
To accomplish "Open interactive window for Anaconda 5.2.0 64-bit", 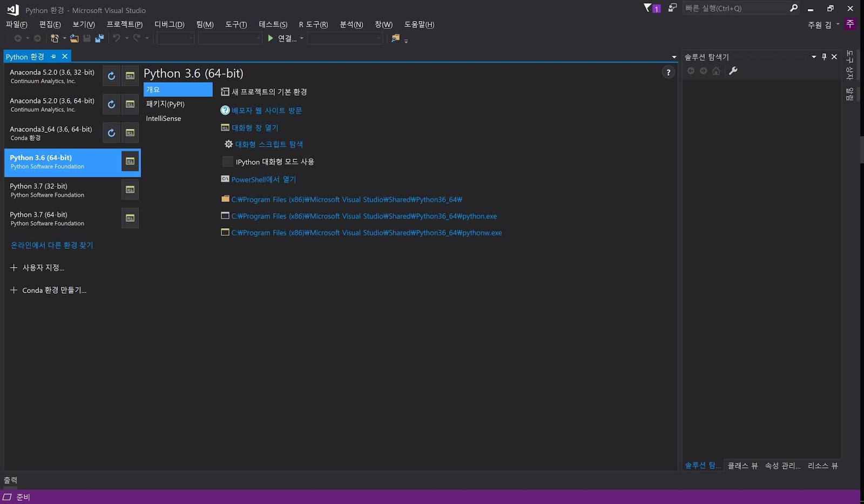I will [x=130, y=105].
